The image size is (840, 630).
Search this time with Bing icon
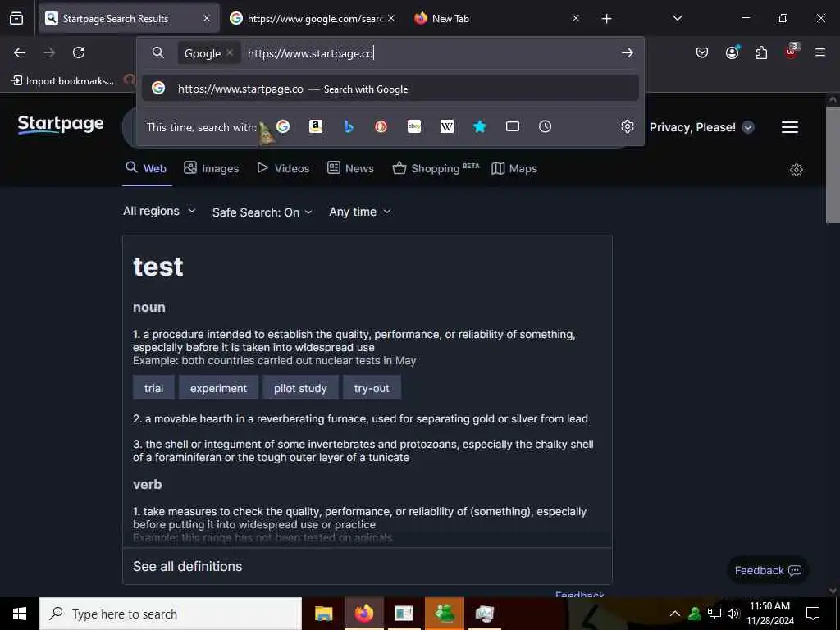tap(348, 126)
